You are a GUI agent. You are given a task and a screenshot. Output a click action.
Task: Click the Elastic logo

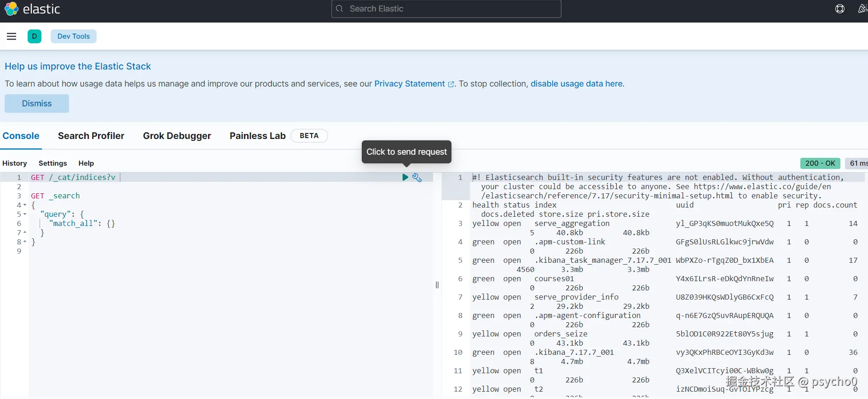pos(12,9)
